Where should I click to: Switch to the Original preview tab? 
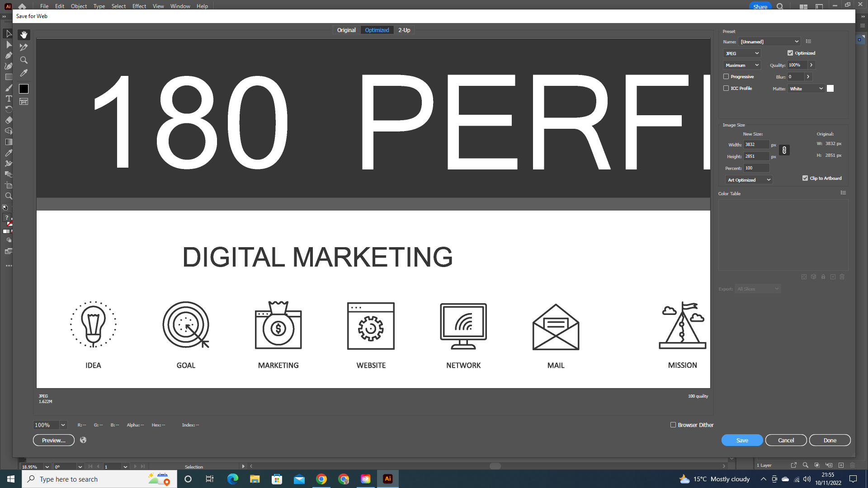click(346, 30)
